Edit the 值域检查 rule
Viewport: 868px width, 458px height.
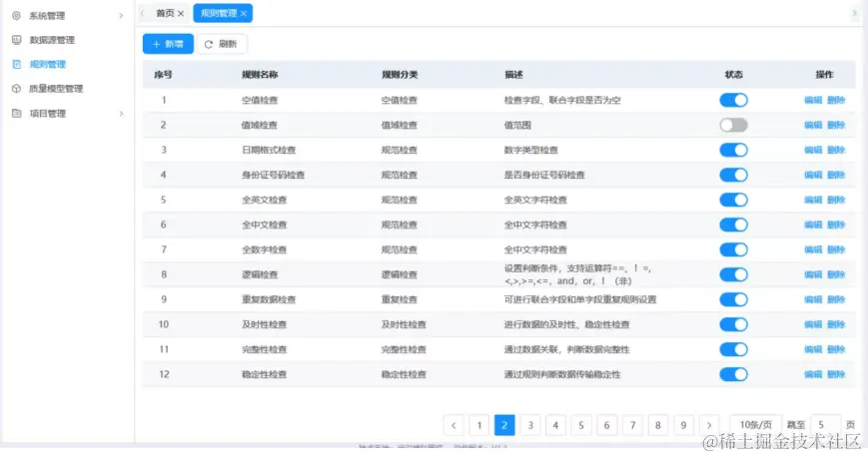(x=813, y=125)
